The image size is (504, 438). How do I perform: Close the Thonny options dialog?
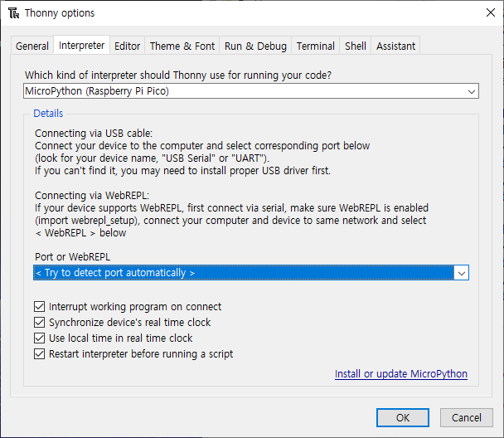pos(491,12)
